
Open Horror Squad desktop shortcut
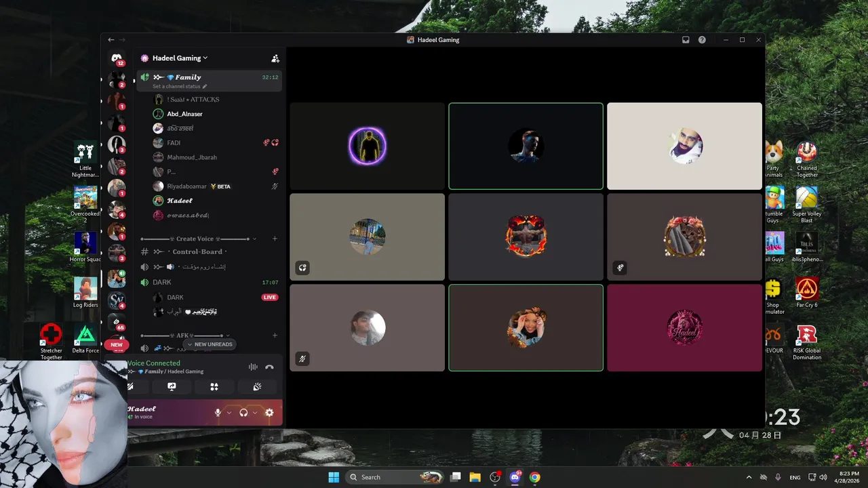click(85, 247)
